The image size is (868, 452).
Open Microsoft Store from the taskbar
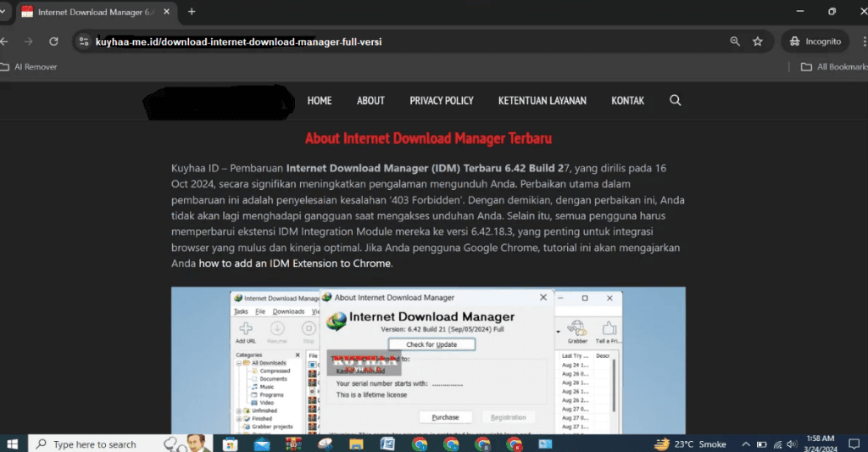(230, 444)
